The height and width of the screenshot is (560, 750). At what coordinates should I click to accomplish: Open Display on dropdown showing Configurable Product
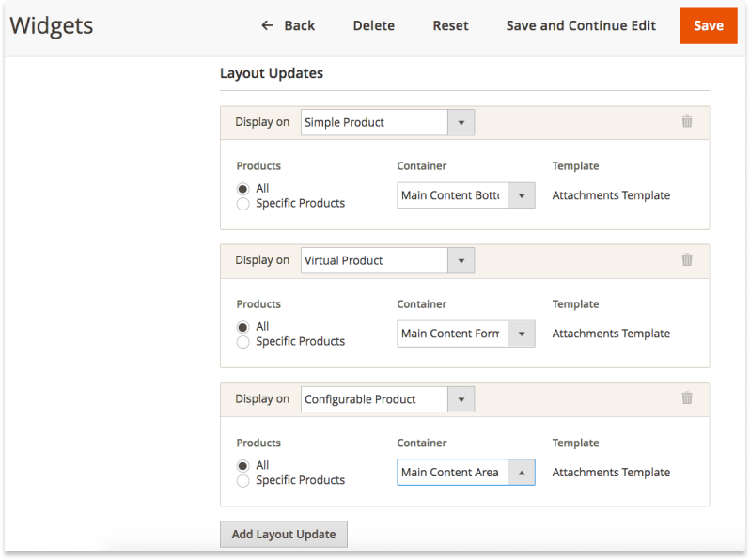pos(387,399)
